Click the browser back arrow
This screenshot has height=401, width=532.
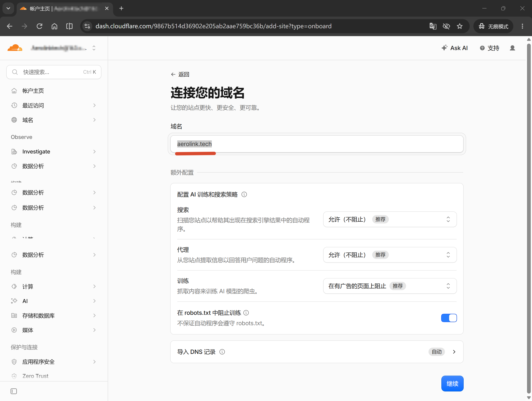point(10,26)
